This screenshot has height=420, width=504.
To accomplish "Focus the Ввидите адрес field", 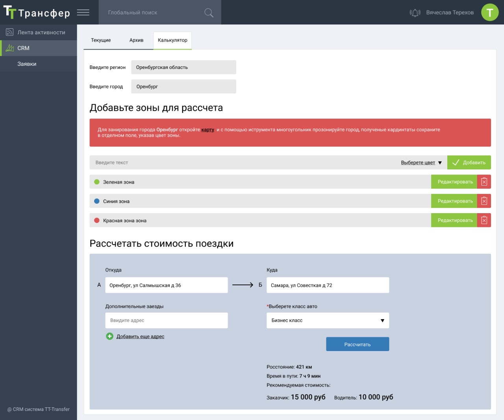I will (x=167, y=320).
